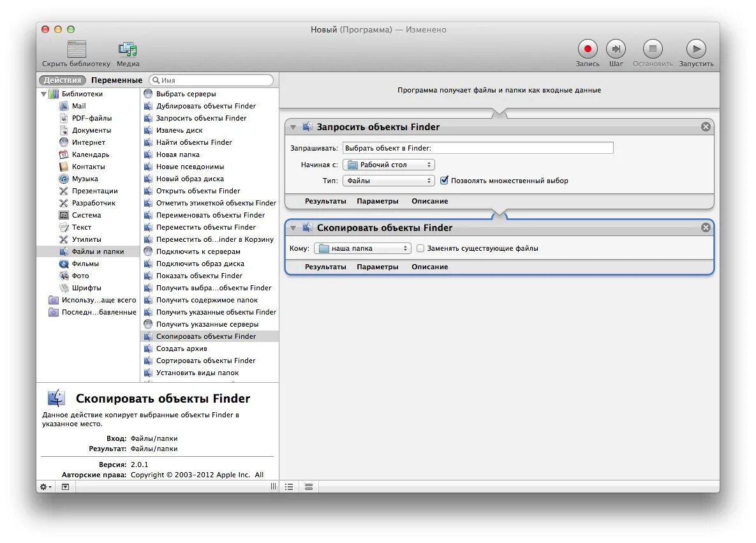
Task: Select Разработчик library category
Action: point(94,203)
